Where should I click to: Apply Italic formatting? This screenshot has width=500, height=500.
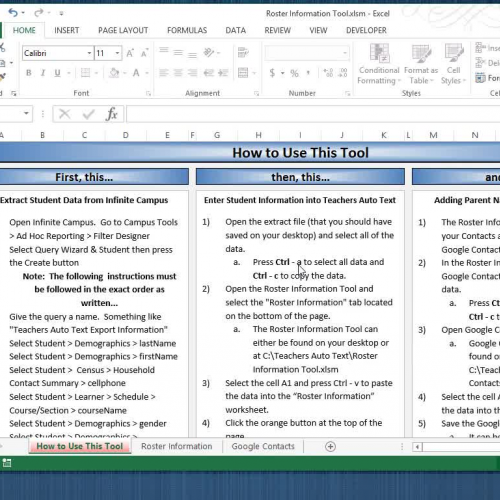[43, 73]
